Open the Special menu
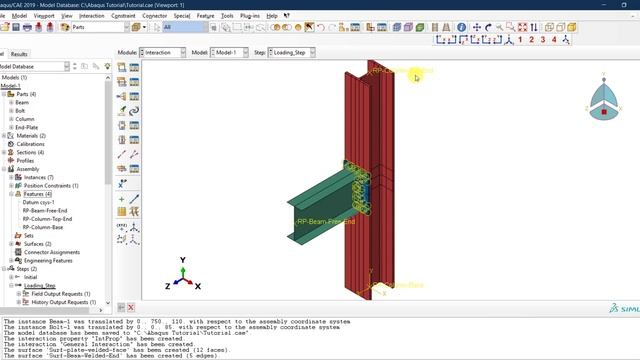Image resolution: width=640 pixels, height=360 pixels. click(x=182, y=16)
